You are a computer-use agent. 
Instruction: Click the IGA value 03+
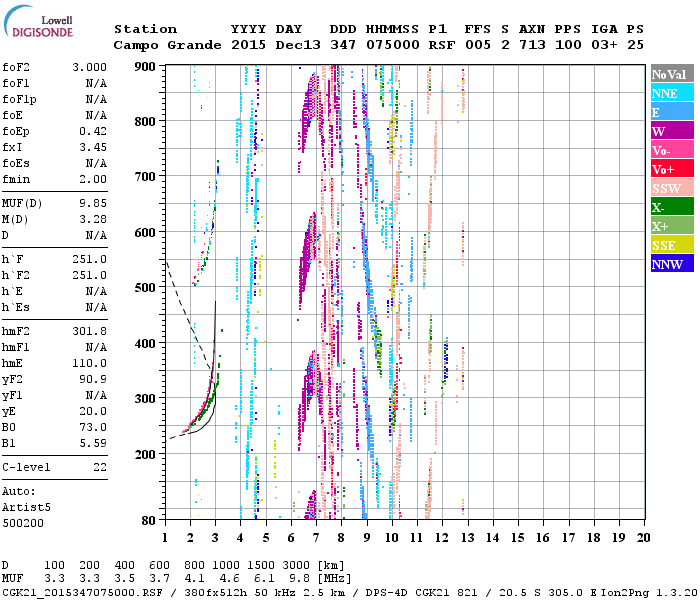click(604, 45)
